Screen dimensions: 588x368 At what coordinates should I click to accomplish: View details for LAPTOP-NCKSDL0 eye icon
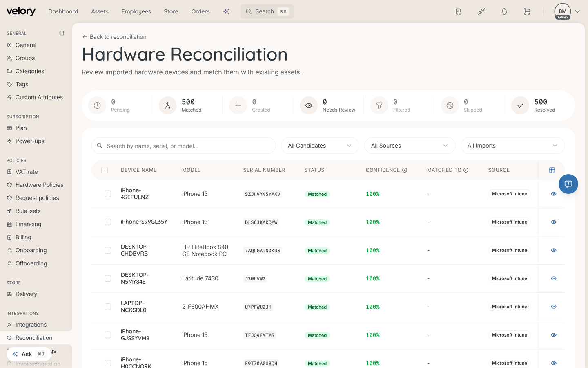(554, 307)
